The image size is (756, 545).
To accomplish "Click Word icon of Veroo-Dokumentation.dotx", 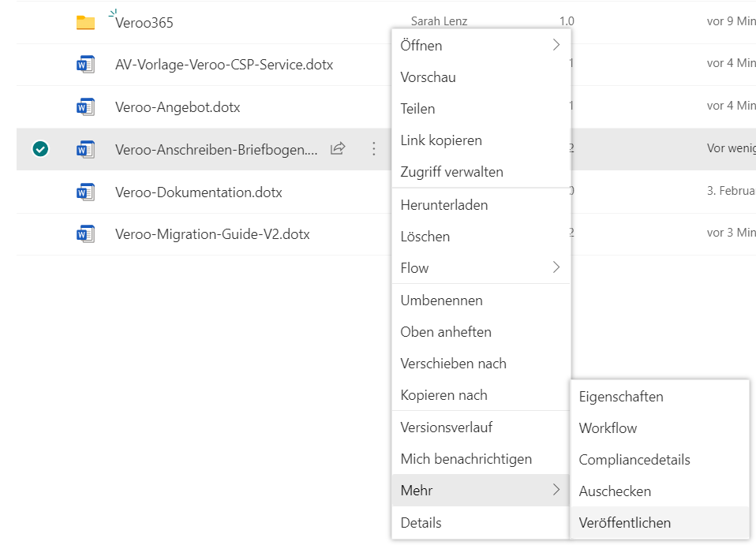I will 85,192.
